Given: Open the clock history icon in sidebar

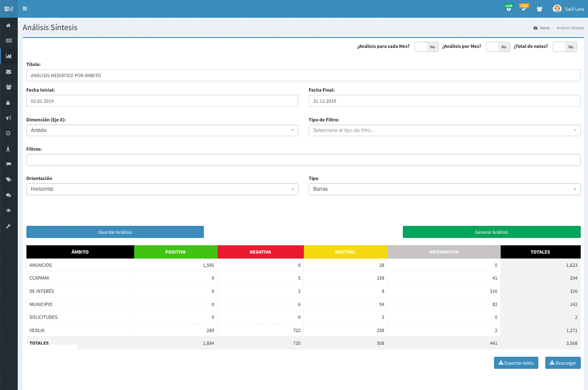Looking at the screenshot, I should [9, 133].
